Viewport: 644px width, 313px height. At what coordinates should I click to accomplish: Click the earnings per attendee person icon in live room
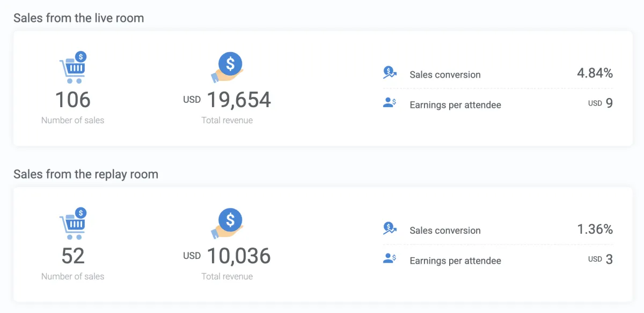pos(389,103)
